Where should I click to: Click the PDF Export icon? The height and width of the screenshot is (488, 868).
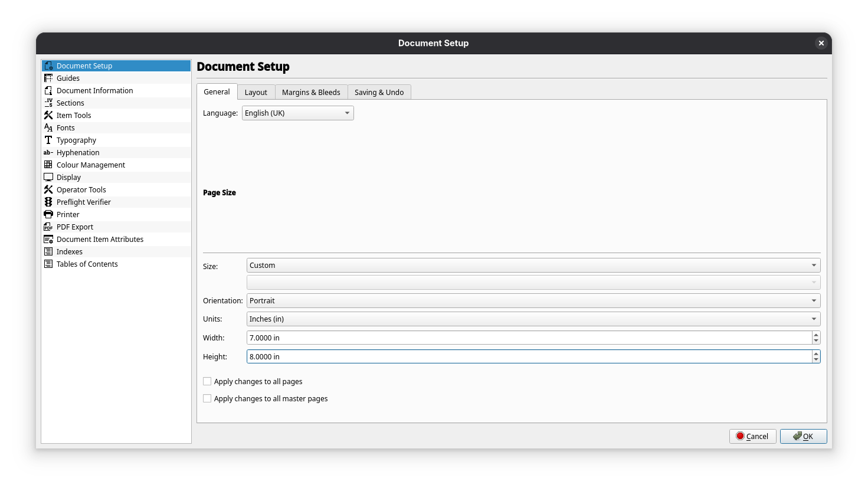pyautogui.click(x=48, y=227)
